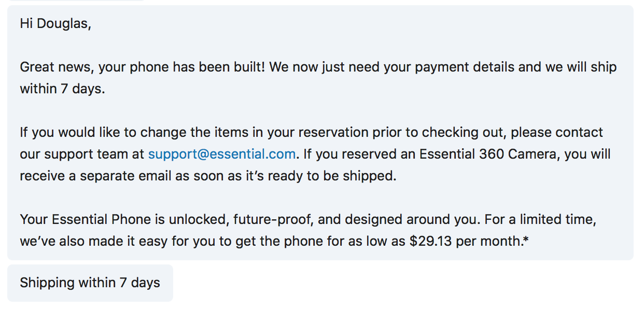Open the support@essential.com email link
The image size is (644, 309).
[222, 154]
